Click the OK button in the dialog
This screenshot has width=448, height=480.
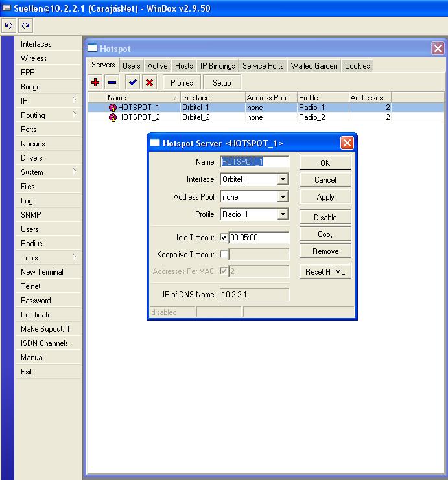click(325, 163)
